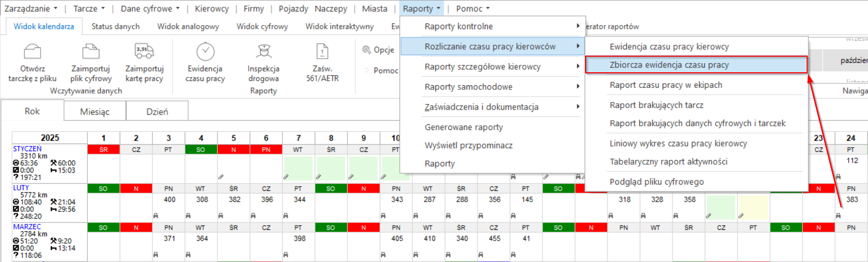Expand 'Raporty szczegółowe kierowcy' submenu
The image size is (868, 262).
[x=493, y=67]
